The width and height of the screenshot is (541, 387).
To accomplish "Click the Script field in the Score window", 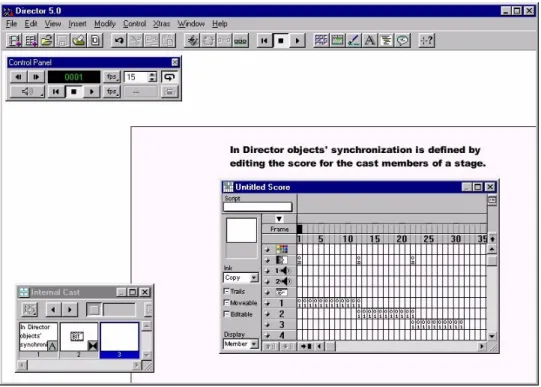I will click(x=257, y=207).
